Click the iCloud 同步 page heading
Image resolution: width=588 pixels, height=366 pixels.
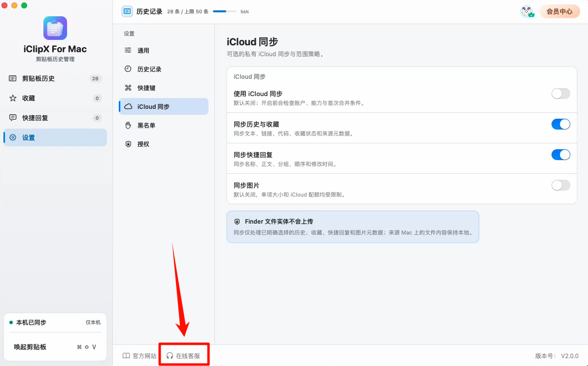click(252, 41)
